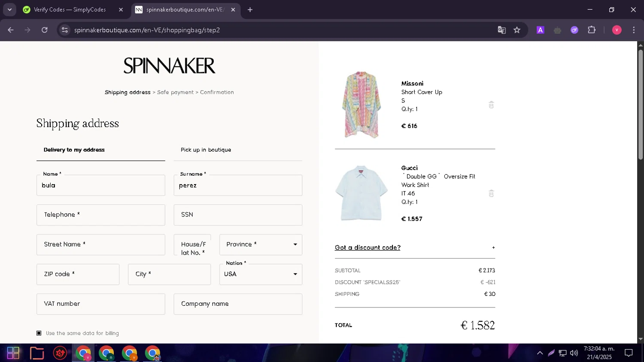Click the Got a discount code link
Image resolution: width=644 pixels, height=362 pixels.
[x=368, y=248]
